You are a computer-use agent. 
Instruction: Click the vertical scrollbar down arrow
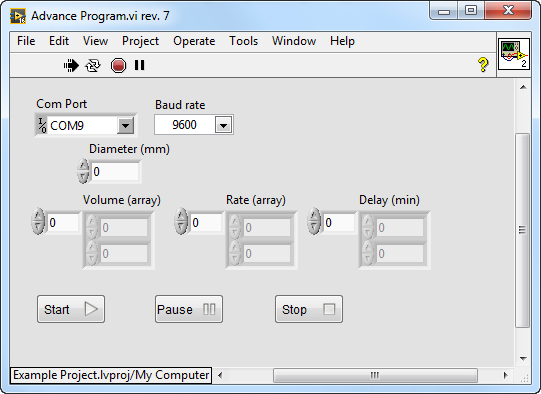523,359
